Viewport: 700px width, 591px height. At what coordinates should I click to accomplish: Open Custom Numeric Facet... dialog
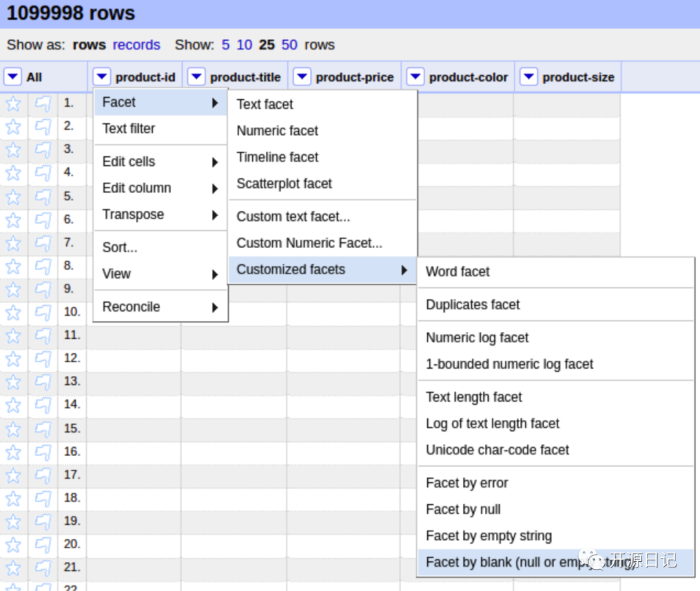click(322, 243)
